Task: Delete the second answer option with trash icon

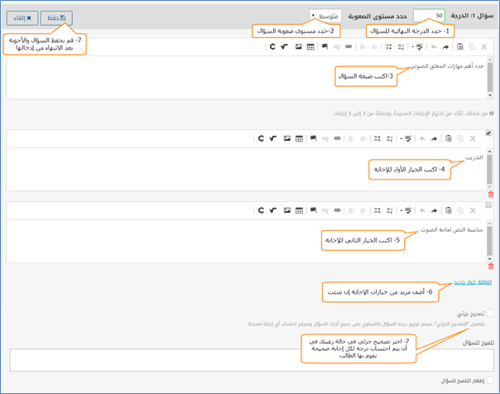Action: pos(491,266)
